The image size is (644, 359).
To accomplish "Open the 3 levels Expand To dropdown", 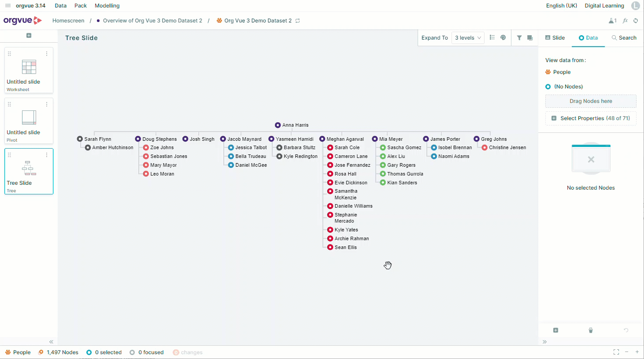I will (468, 38).
